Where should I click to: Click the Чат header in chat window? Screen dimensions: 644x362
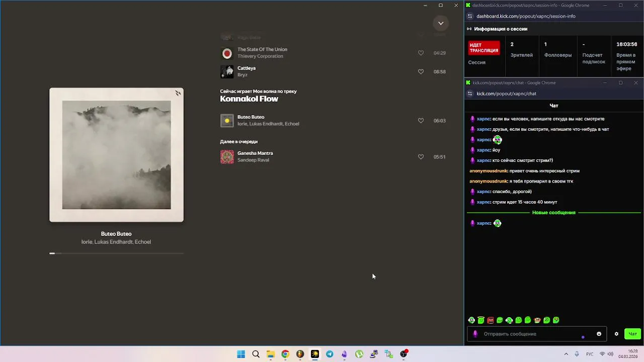(554, 106)
